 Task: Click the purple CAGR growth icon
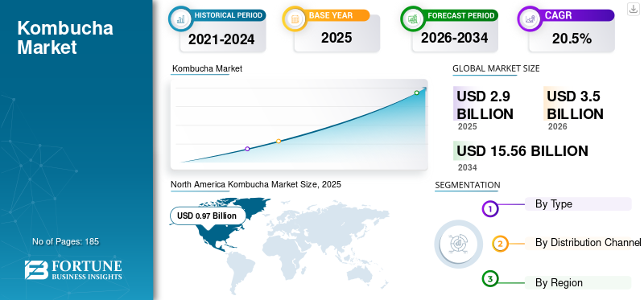click(530, 18)
